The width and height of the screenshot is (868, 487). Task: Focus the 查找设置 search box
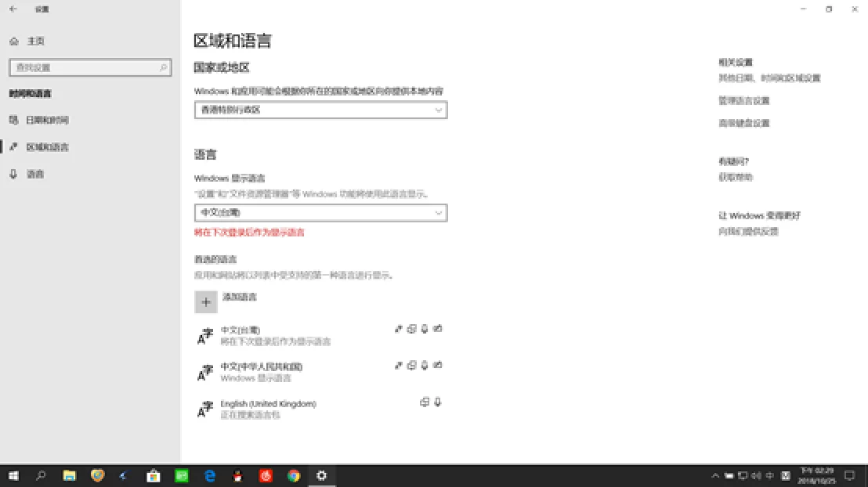pyautogui.click(x=90, y=67)
